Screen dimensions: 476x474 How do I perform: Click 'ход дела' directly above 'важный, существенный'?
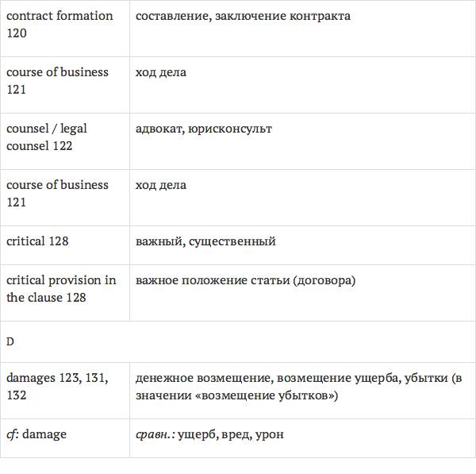coord(161,185)
